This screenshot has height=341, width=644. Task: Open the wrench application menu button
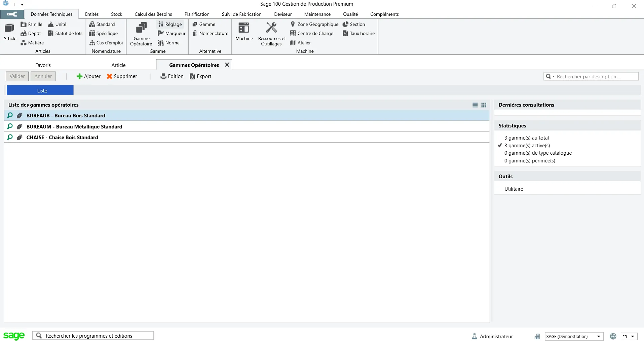pos(12,14)
